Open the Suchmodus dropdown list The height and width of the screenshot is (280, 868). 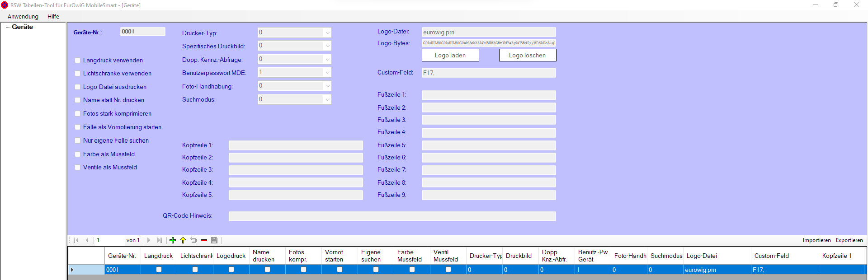click(x=327, y=99)
